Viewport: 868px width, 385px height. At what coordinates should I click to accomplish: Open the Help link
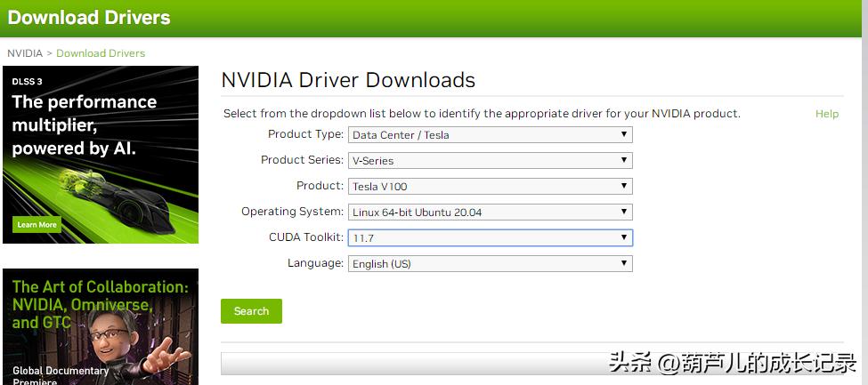(827, 114)
